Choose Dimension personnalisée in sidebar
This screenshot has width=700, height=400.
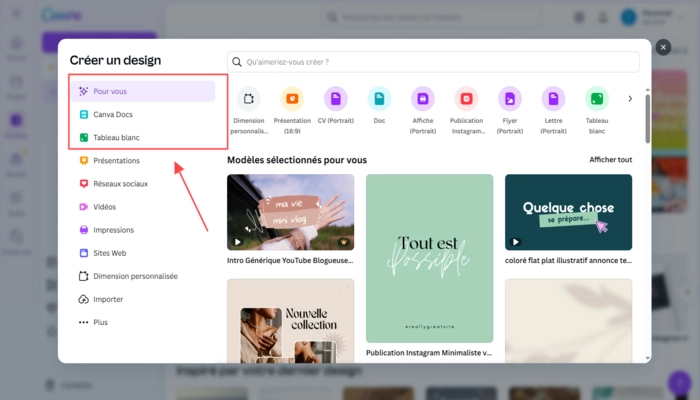coord(143,276)
